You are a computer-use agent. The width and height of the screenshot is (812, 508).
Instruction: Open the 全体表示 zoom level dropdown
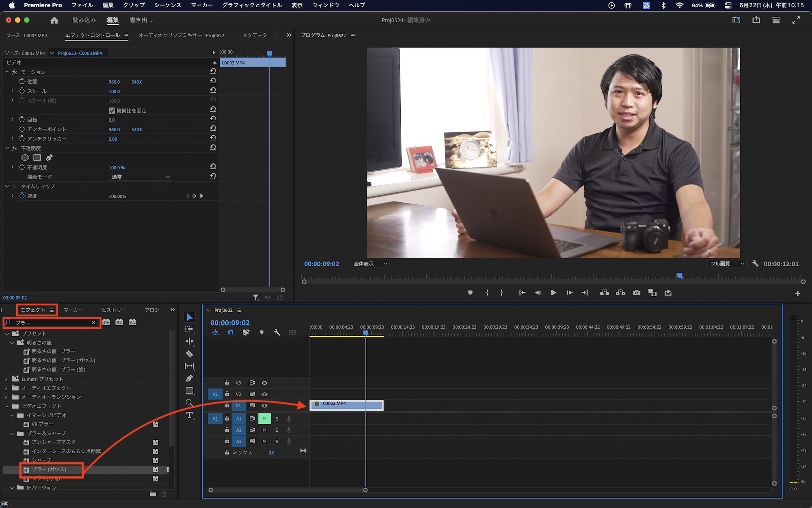(x=369, y=263)
